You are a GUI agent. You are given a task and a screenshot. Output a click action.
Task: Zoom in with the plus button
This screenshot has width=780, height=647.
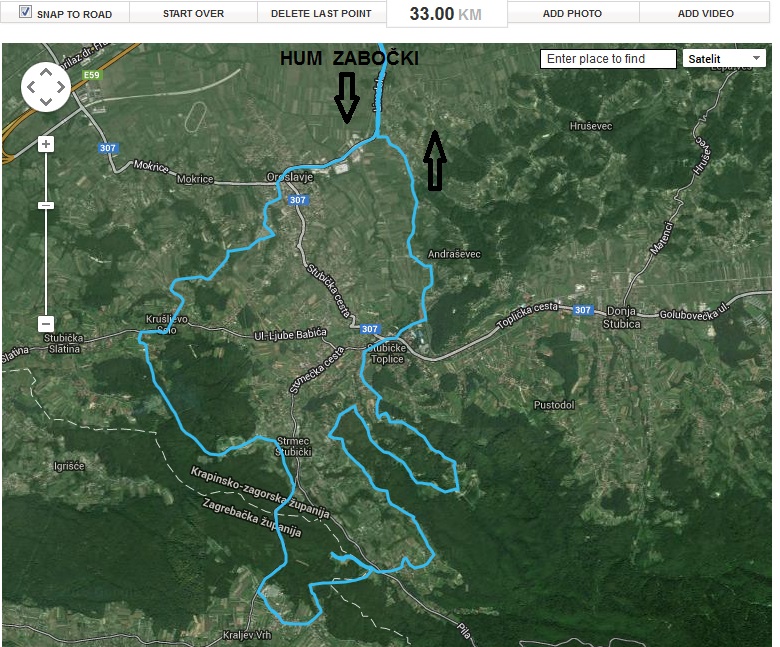(x=45, y=144)
